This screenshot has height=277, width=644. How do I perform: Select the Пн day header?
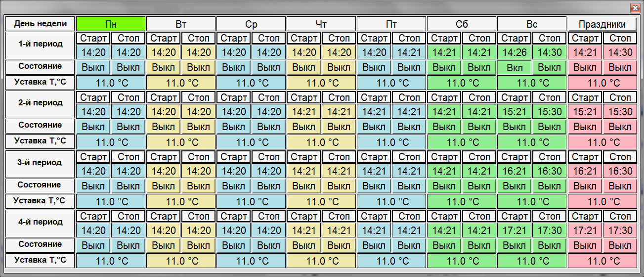(x=111, y=24)
